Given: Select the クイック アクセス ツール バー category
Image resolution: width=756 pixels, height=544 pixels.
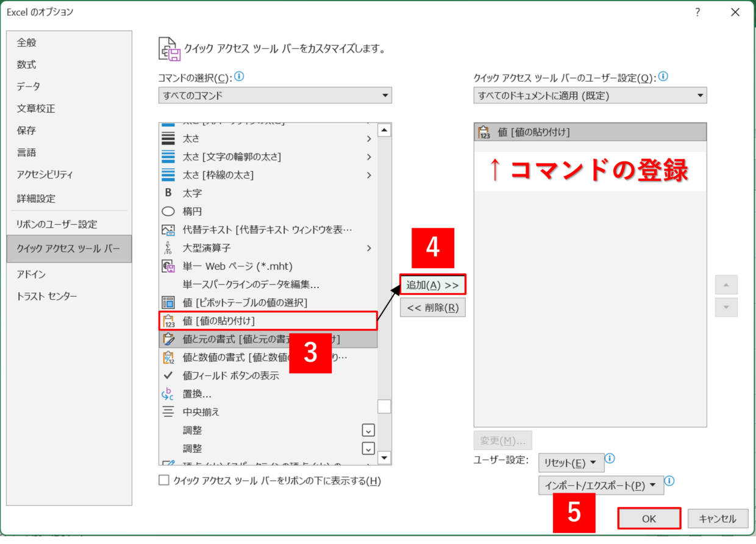Looking at the screenshot, I should [70, 249].
